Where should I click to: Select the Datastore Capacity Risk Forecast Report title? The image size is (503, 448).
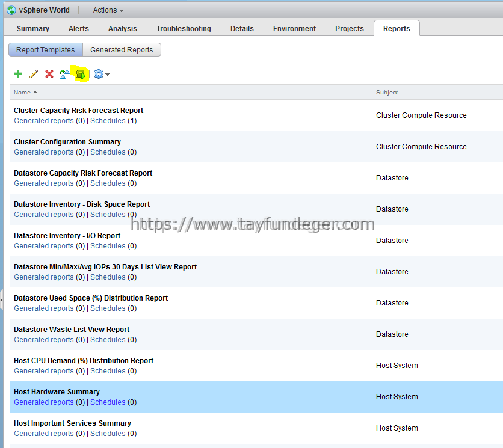(83, 173)
